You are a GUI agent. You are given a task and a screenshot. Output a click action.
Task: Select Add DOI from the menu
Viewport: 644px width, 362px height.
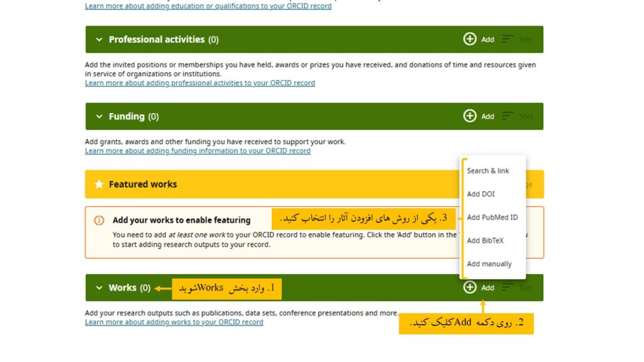click(x=482, y=194)
